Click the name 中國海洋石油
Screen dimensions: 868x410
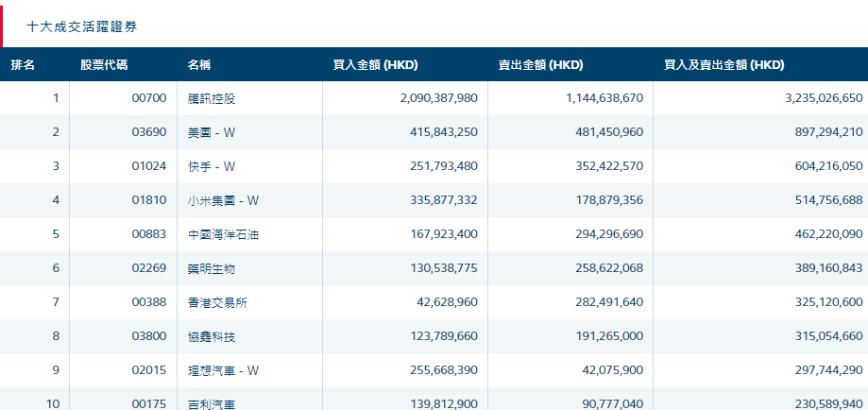pos(223,235)
